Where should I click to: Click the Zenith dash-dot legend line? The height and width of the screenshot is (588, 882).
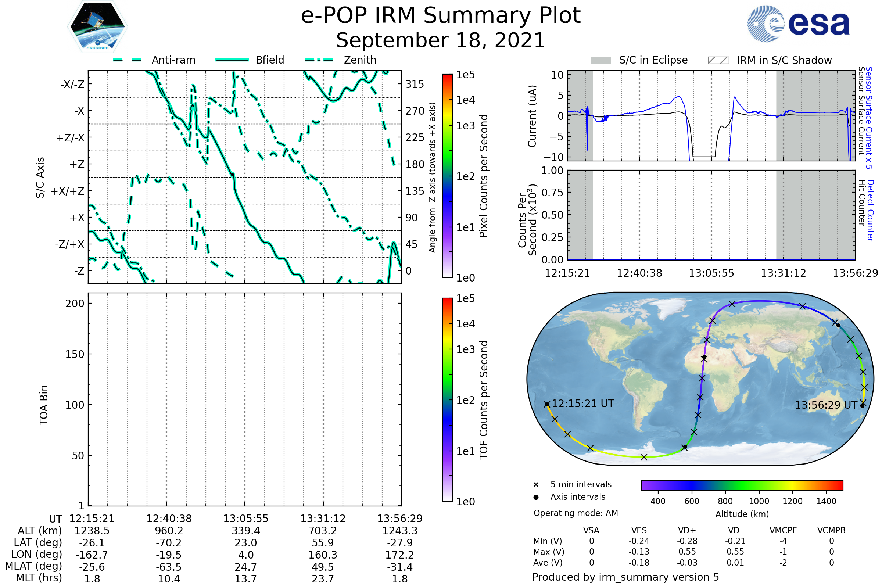(319, 60)
